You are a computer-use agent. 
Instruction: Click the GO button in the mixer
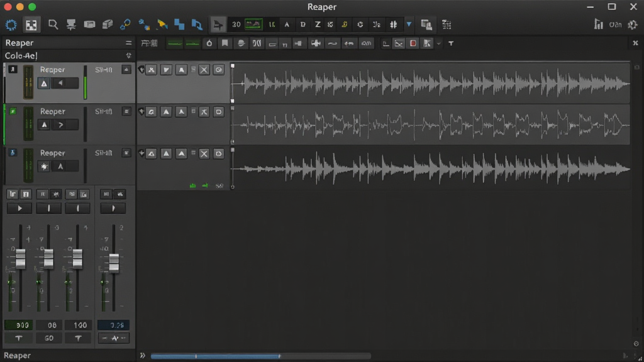pyautogui.click(x=49, y=338)
